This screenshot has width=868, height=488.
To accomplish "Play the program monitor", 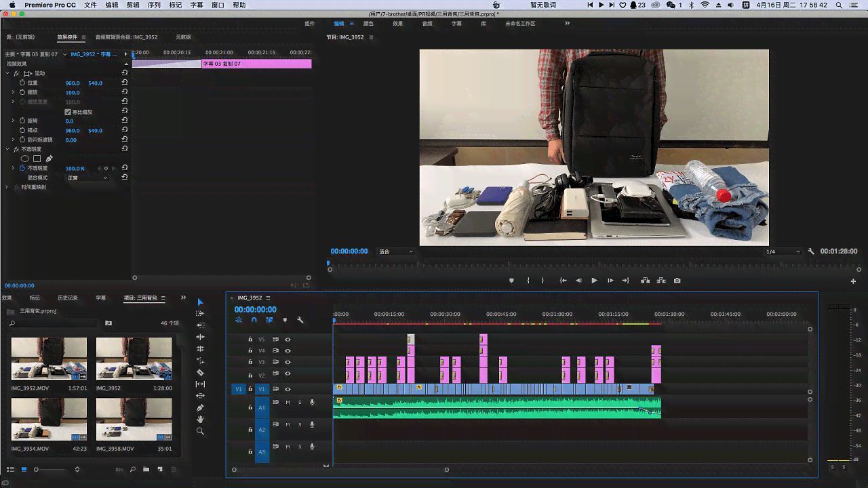I will pos(594,281).
